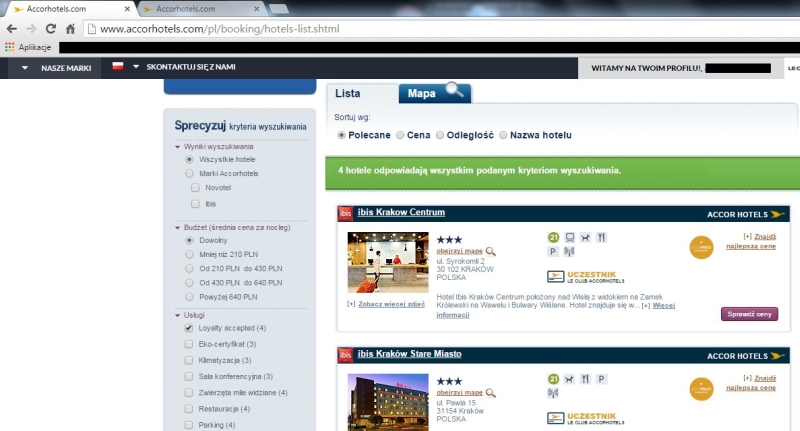Switch to the 'Lista' tab

click(348, 93)
